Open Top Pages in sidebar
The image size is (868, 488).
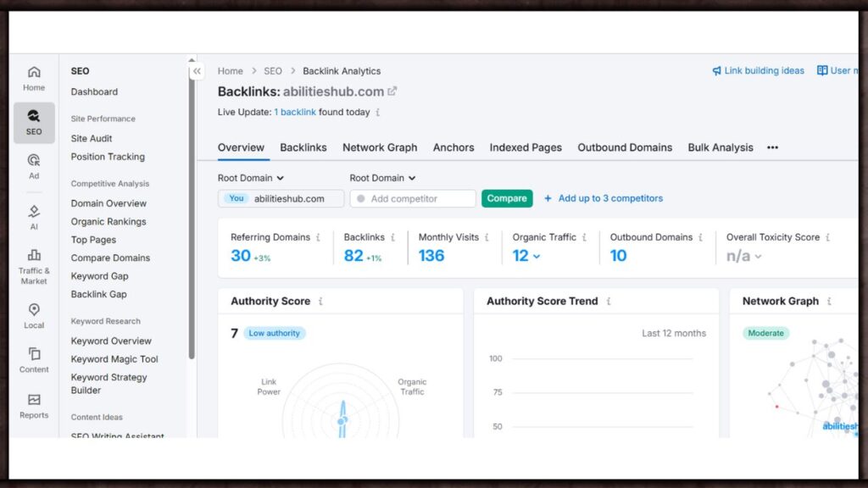click(x=93, y=240)
